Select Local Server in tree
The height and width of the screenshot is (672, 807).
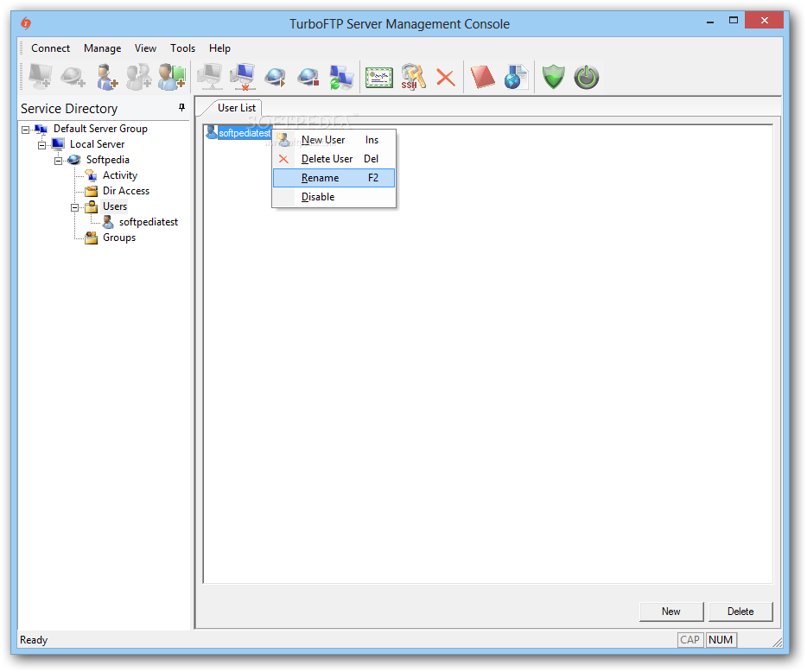click(x=98, y=144)
